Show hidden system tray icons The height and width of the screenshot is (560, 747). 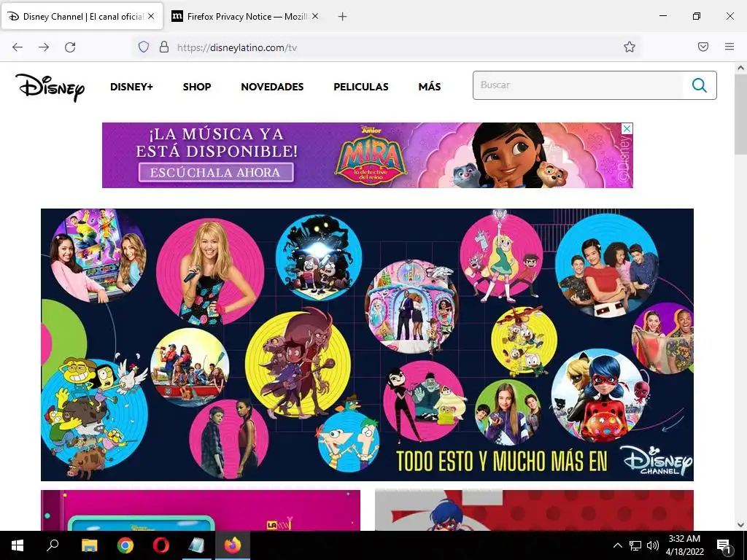pos(617,545)
